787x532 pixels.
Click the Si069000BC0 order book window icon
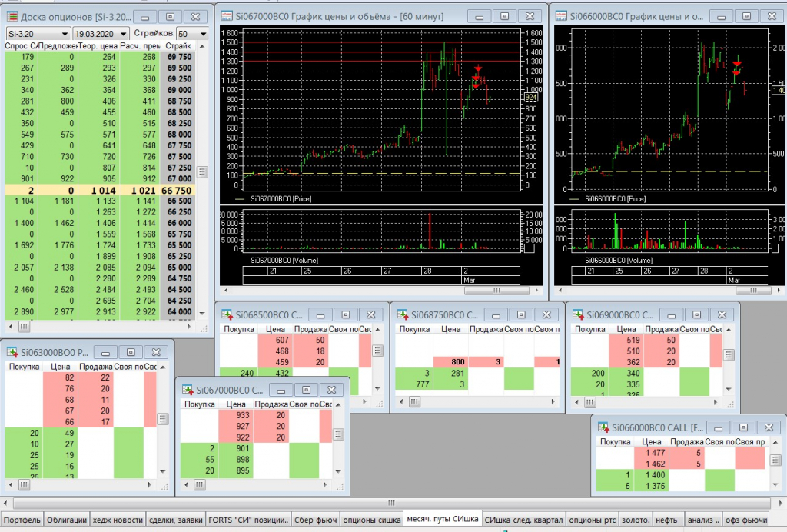[578, 314]
